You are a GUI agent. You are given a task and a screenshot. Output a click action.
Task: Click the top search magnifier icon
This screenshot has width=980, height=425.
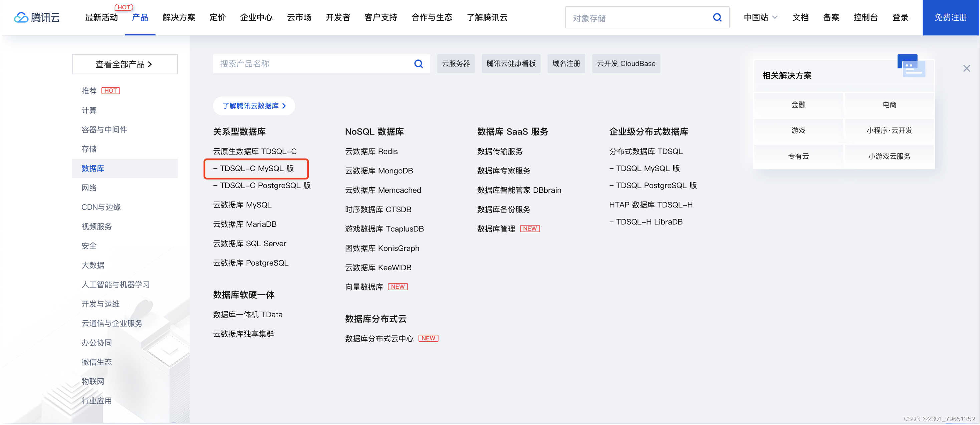coord(717,17)
